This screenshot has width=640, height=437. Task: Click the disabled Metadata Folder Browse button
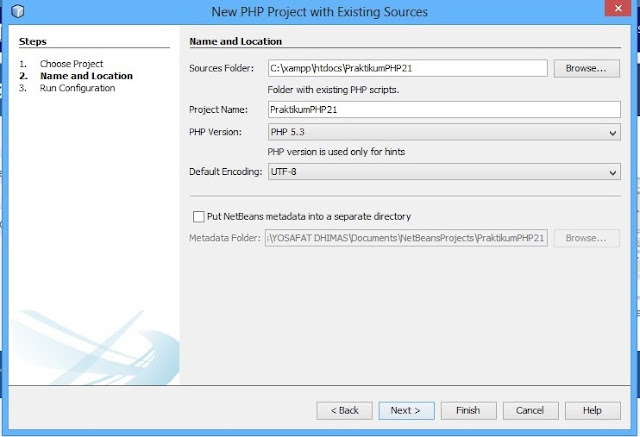587,238
